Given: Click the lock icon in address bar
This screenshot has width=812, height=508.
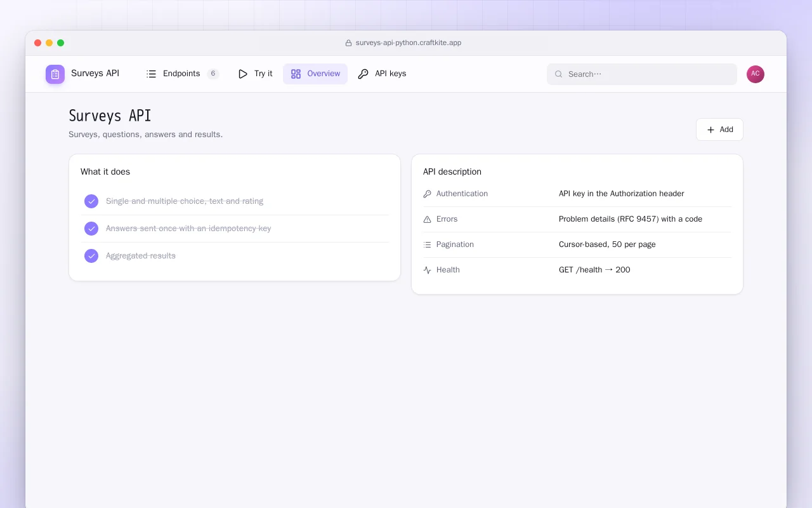Looking at the screenshot, I should coord(348,43).
